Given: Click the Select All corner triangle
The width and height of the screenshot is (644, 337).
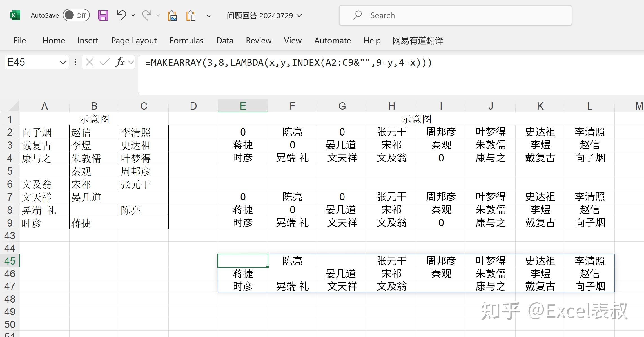Looking at the screenshot, I should coord(14,107).
